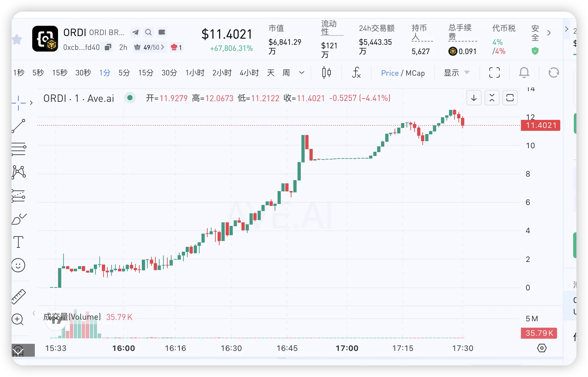The image size is (588, 377).
Task: Switch to 周 weekly timeframe
Action: tap(286, 73)
